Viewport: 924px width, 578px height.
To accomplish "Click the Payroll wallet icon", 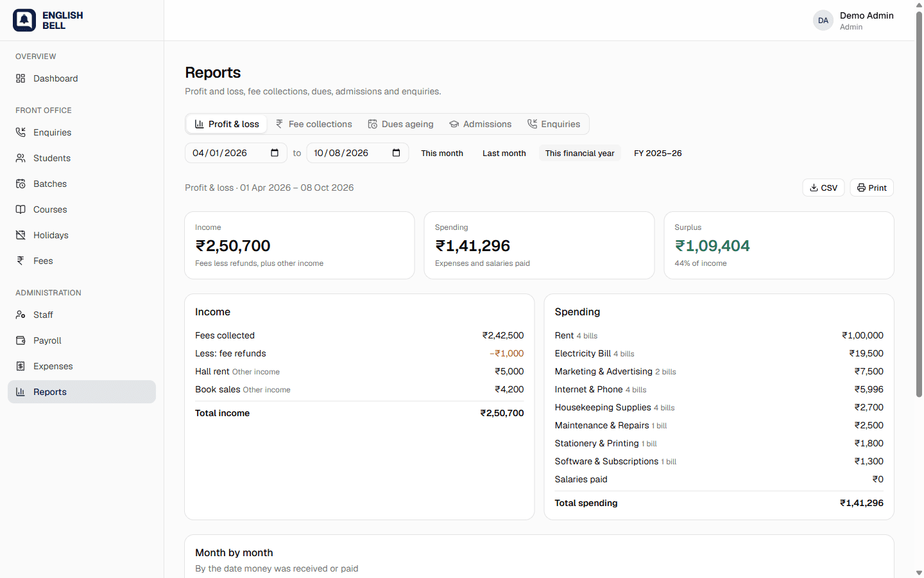I will tap(21, 340).
